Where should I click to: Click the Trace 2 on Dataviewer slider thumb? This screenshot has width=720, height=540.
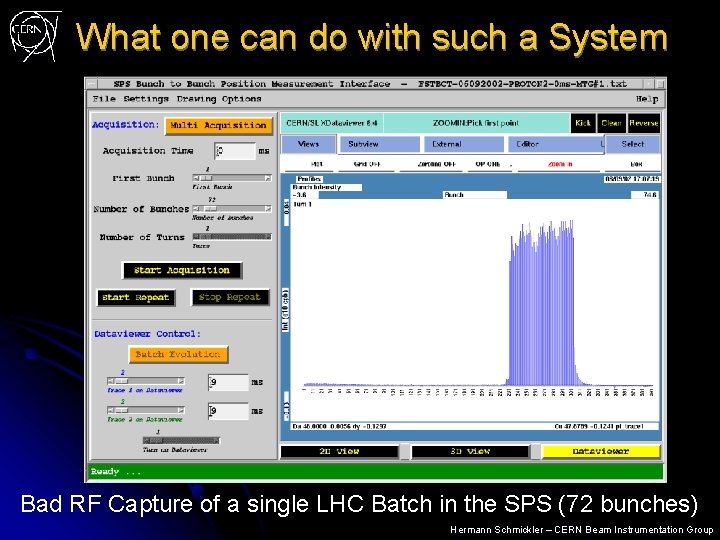click(x=121, y=410)
